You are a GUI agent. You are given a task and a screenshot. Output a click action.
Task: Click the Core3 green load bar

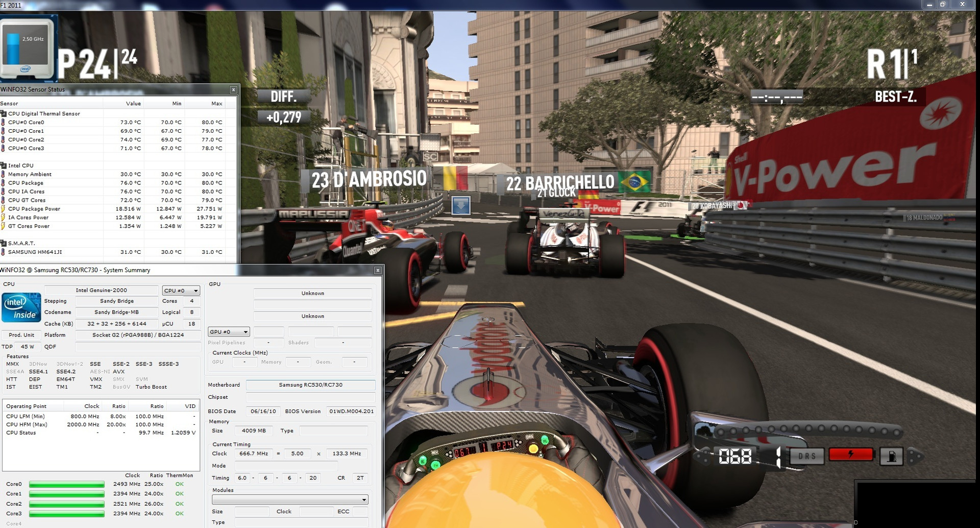pos(67,514)
